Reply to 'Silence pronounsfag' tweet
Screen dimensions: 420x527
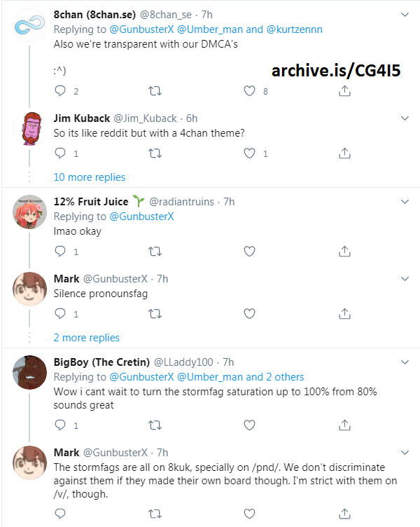[x=60, y=313]
